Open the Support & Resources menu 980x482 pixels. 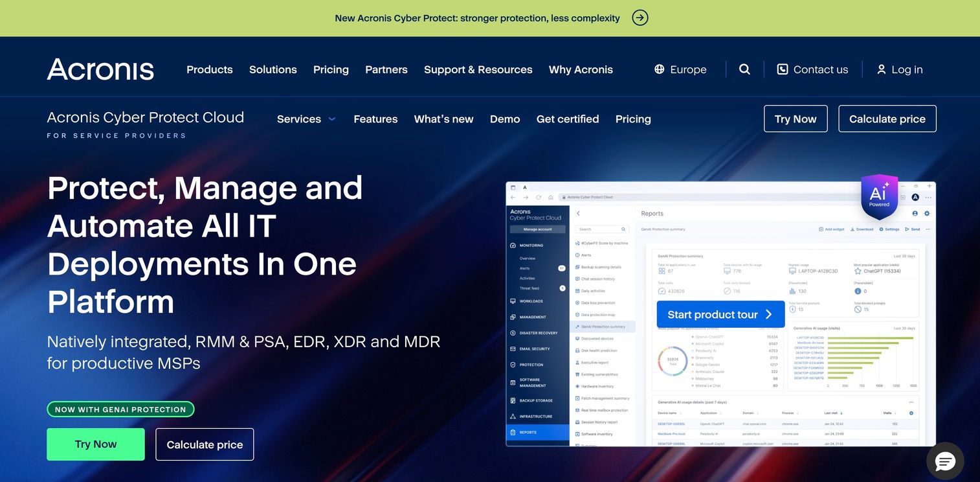coord(478,69)
